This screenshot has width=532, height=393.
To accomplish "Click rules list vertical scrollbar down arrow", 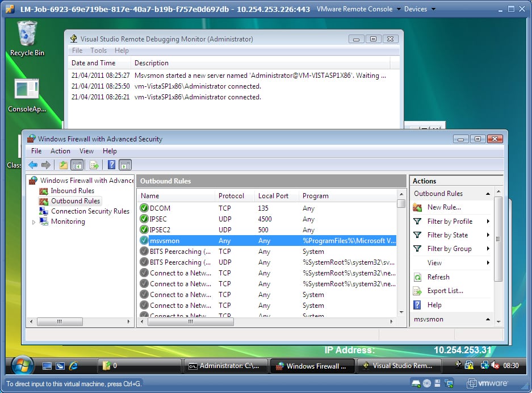I will click(401, 312).
